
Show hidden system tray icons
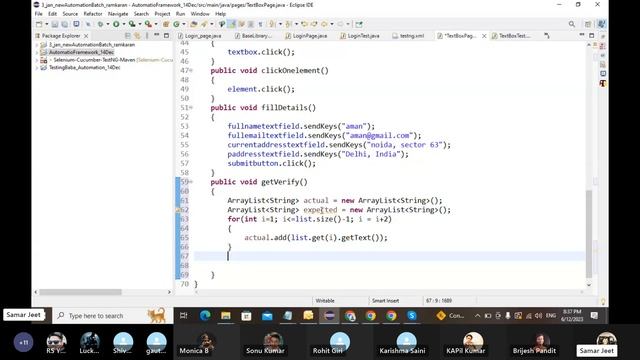tap(477, 316)
